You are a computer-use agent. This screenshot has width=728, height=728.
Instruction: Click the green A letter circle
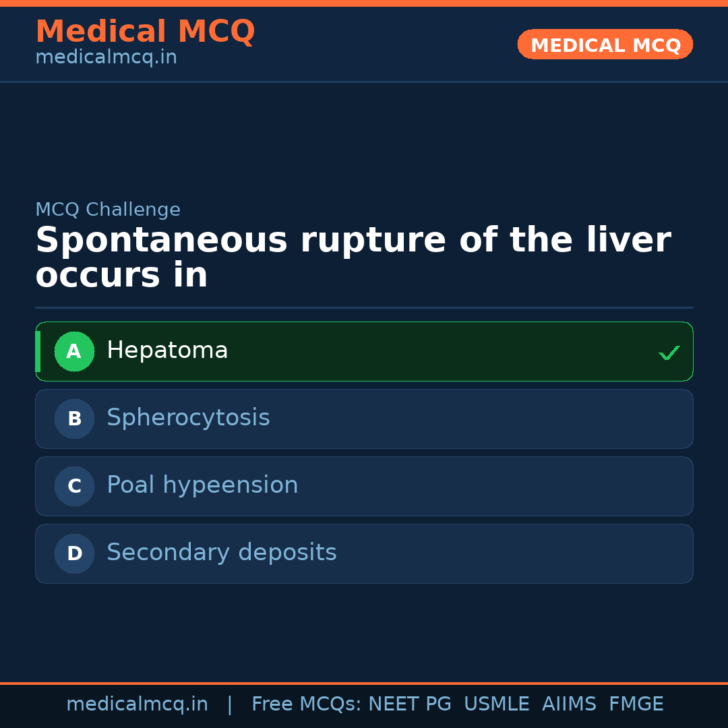(x=74, y=351)
